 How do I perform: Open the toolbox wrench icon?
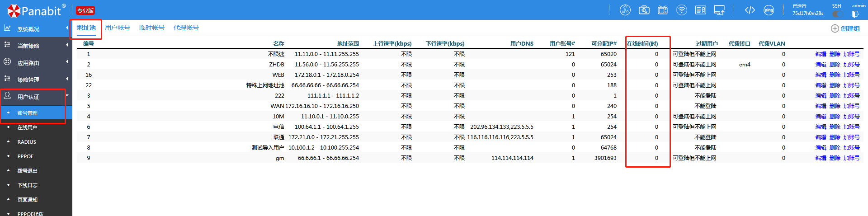click(x=644, y=10)
